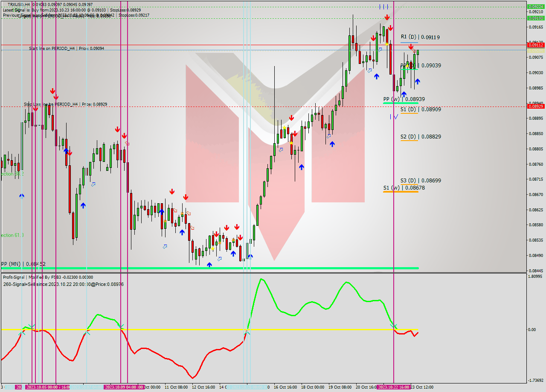Click the red 0.09112 current price tag
The height and width of the screenshot is (392, 546).
pyautogui.click(x=536, y=45)
